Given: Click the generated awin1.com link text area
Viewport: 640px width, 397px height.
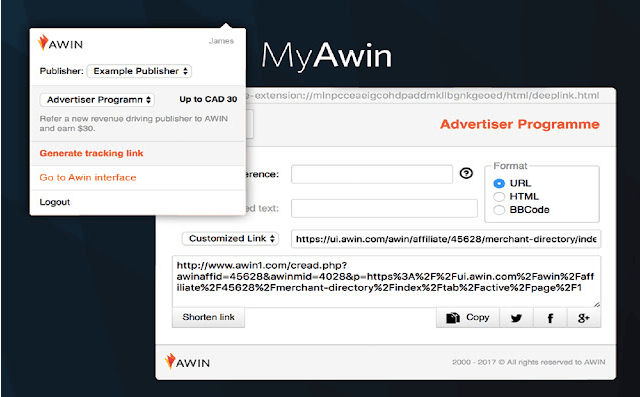Looking at the screenshot, I should [x=386, y=282].
